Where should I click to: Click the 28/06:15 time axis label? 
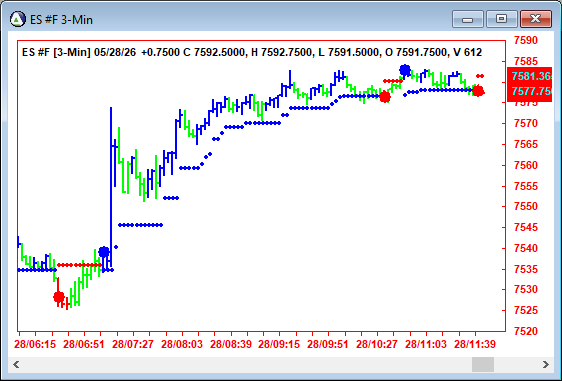click(x=35, y=344)
